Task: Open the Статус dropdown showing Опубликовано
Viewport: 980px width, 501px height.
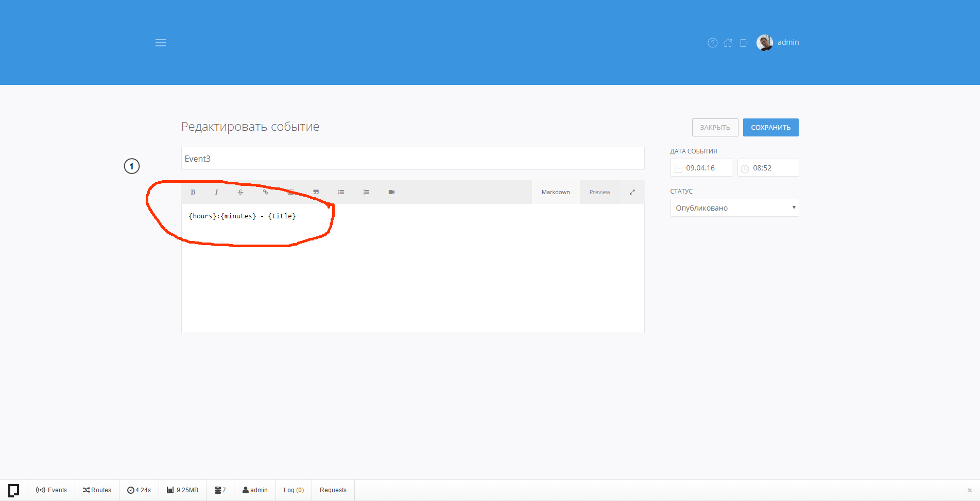Action: tap(734, 208)
